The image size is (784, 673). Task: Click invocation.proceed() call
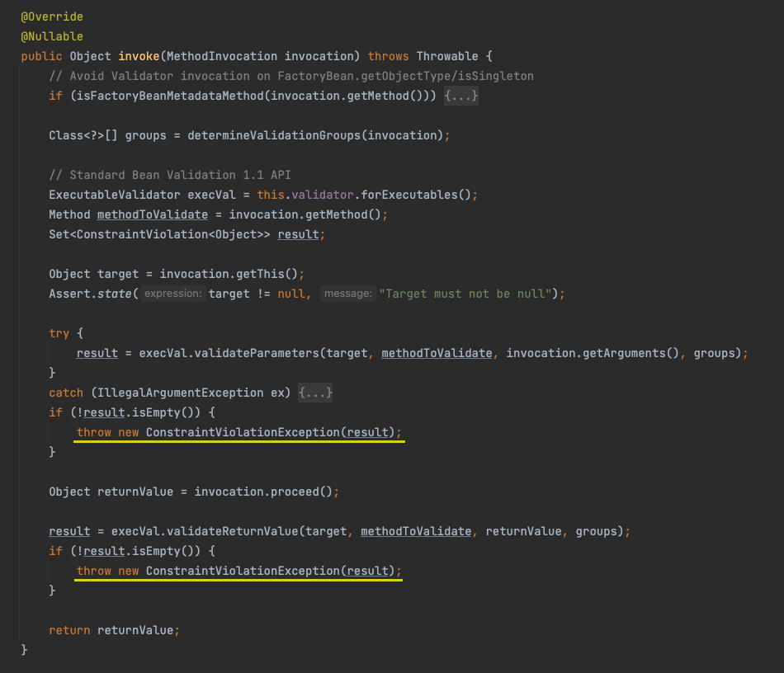tap(263, 492)
